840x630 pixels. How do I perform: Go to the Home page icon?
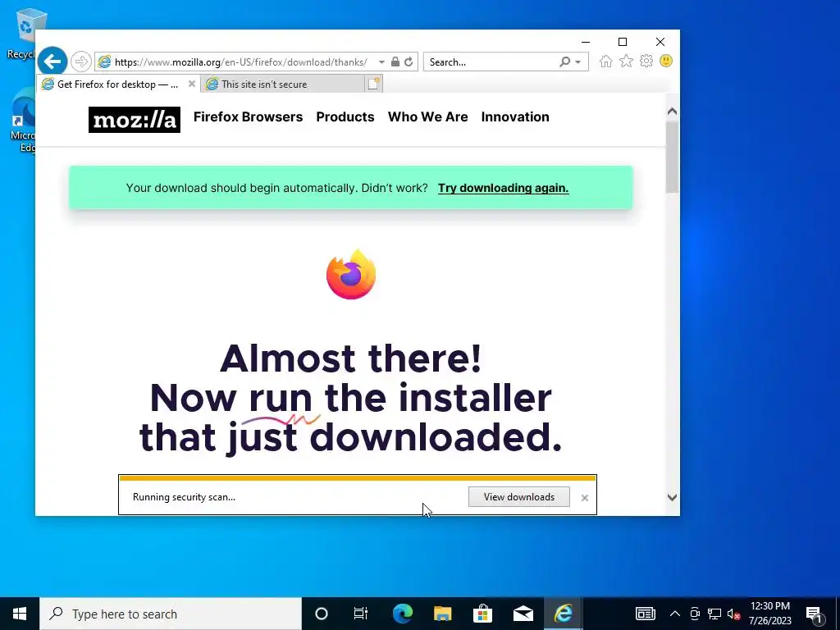pyautogui.click(x=606, y=61)
